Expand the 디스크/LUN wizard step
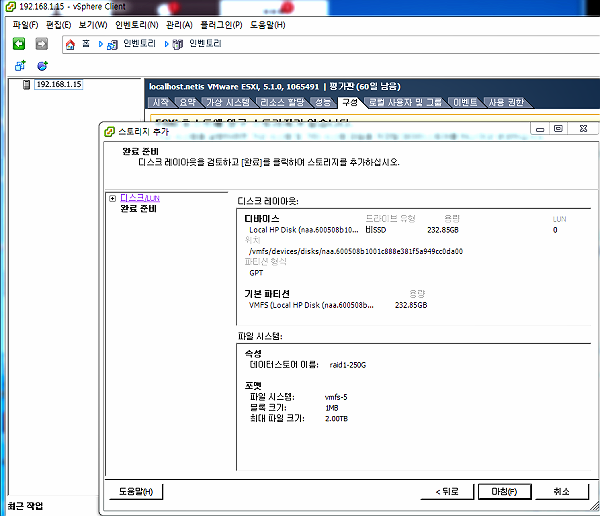The image size is (600, 516). click(x=112, y=198)
